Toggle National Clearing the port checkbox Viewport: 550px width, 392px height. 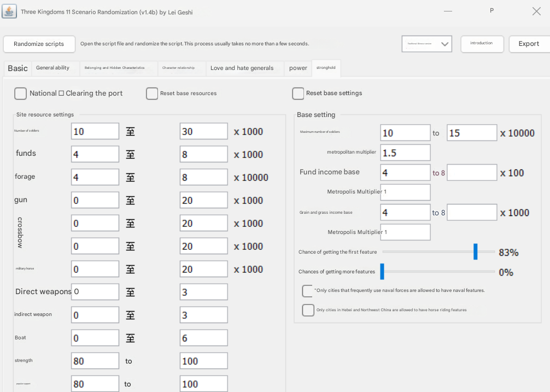pyautogui.click(x=20, y=93)
